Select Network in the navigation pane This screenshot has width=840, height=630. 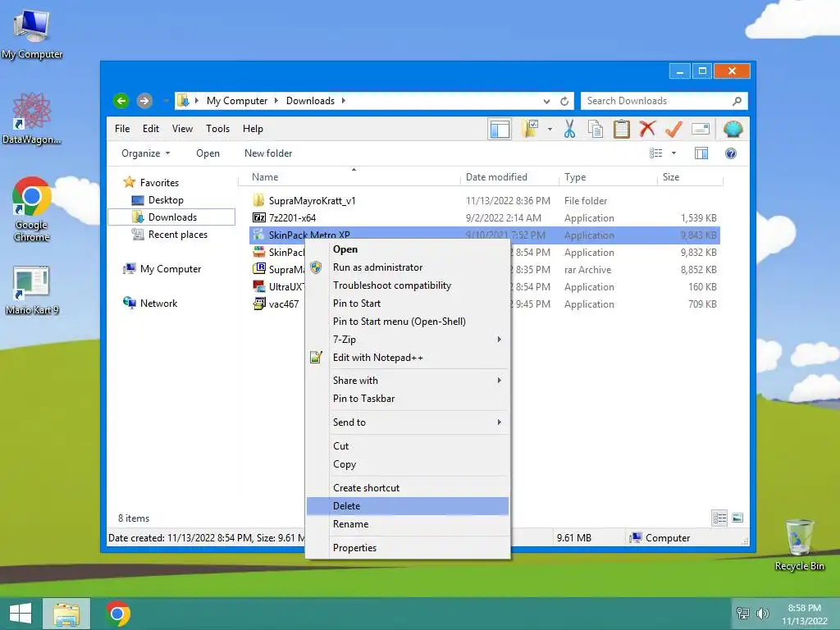[x=158, y=304]
